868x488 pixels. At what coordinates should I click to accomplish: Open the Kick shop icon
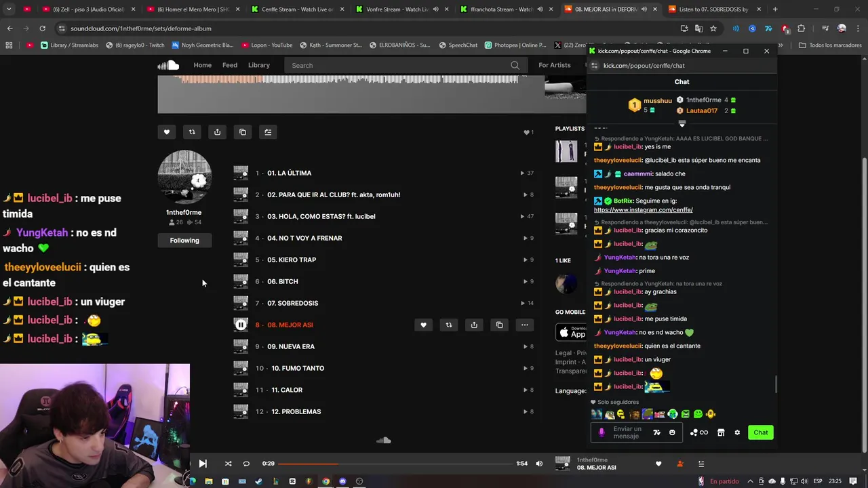[721, 432]
